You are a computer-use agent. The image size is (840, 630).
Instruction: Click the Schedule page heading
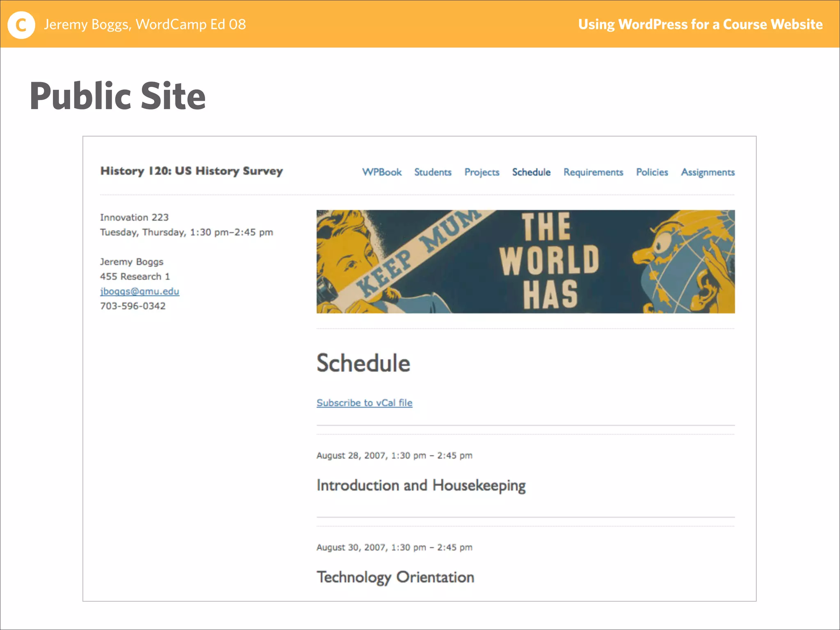[363, 363]
